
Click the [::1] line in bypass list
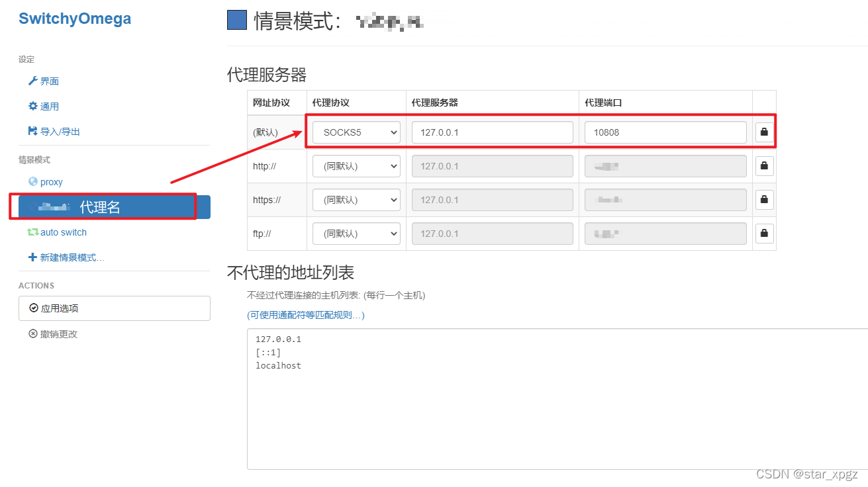pos(268,353)
